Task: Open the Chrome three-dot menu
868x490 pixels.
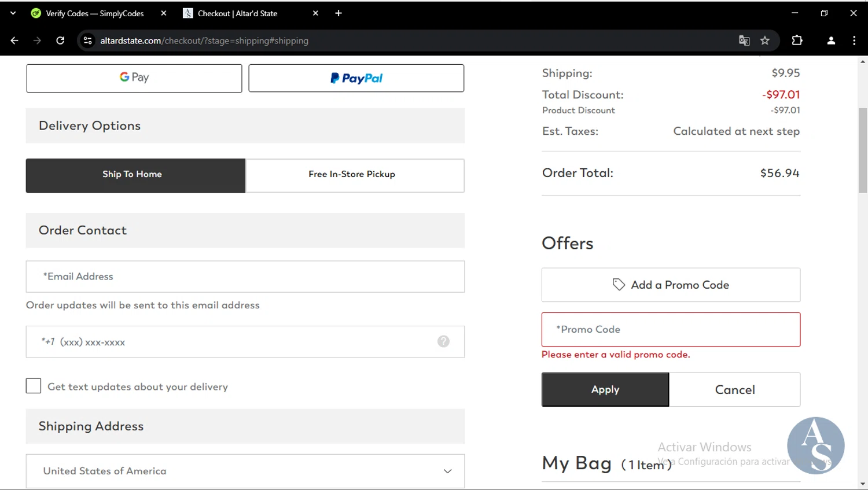Action: pos(854,40)
